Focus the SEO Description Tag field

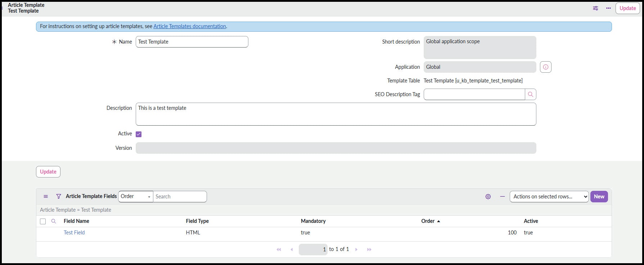click(x=474, y=94)
